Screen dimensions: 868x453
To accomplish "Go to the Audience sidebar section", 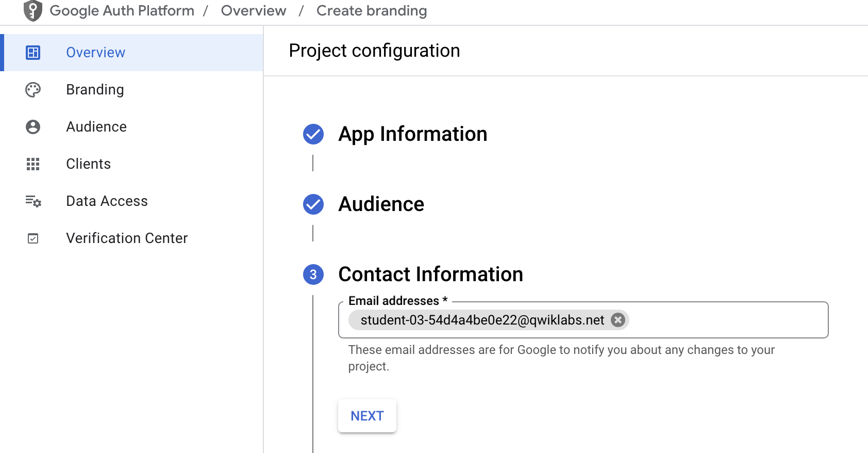I will 131,127.
